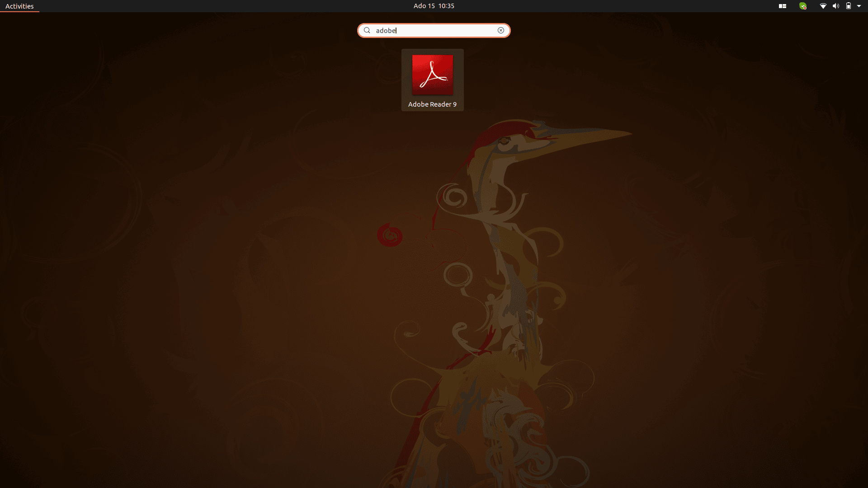Click the screen layout/display icon
This screenshot has width=868, height=488.
[782, 6]
